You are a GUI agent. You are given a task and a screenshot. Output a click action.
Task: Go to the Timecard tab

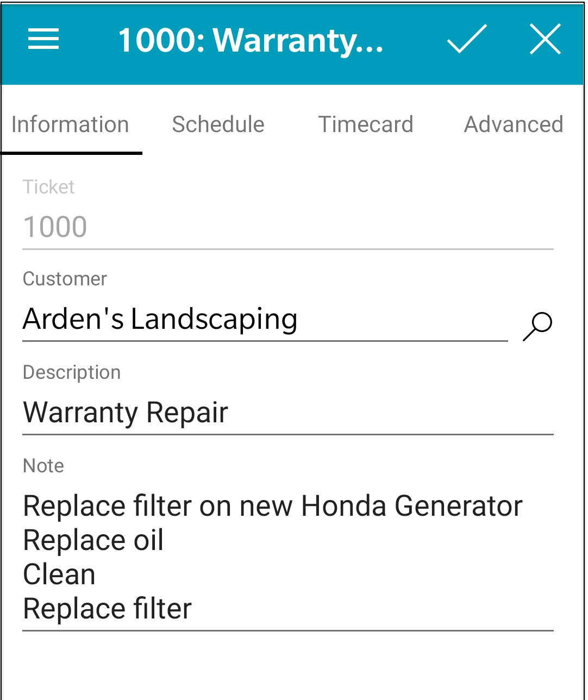pos(365,124)
